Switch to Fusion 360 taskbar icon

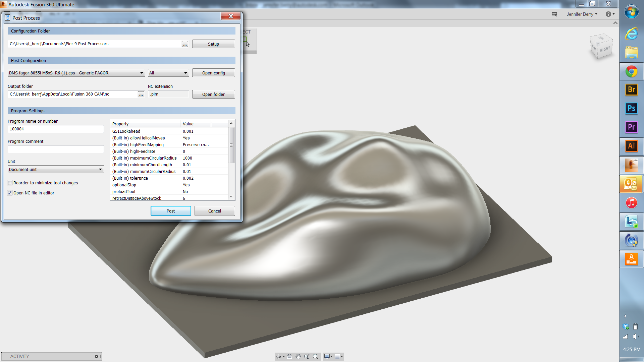(x=632, y=165)
